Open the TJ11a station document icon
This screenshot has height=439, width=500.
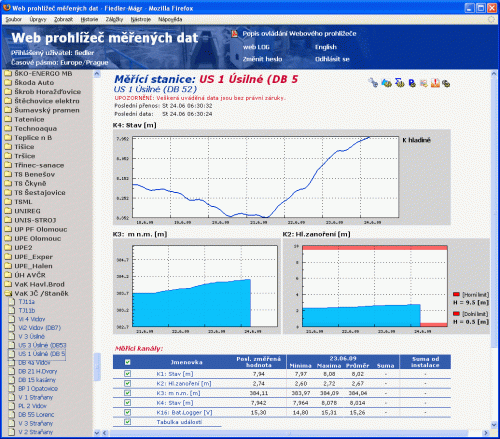pos(12,302)
